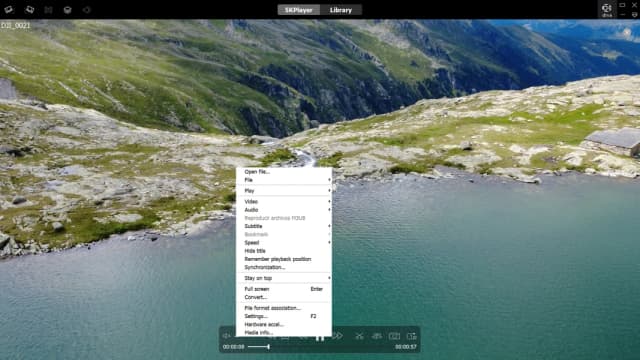The image size is (640, 360).
Task: Choose Open file... from context menu
Action: tap(284, 171)
